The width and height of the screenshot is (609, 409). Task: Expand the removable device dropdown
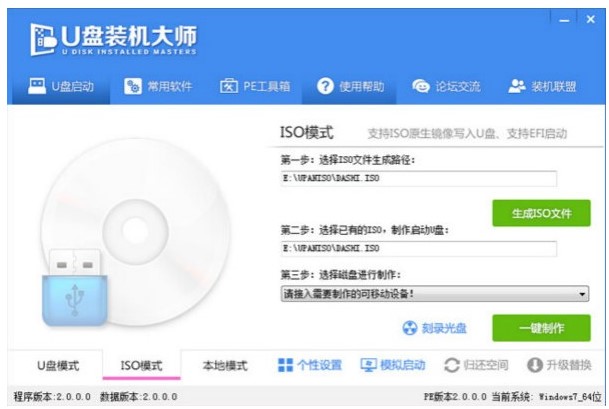pyautogui.click(x=582, y=294)
